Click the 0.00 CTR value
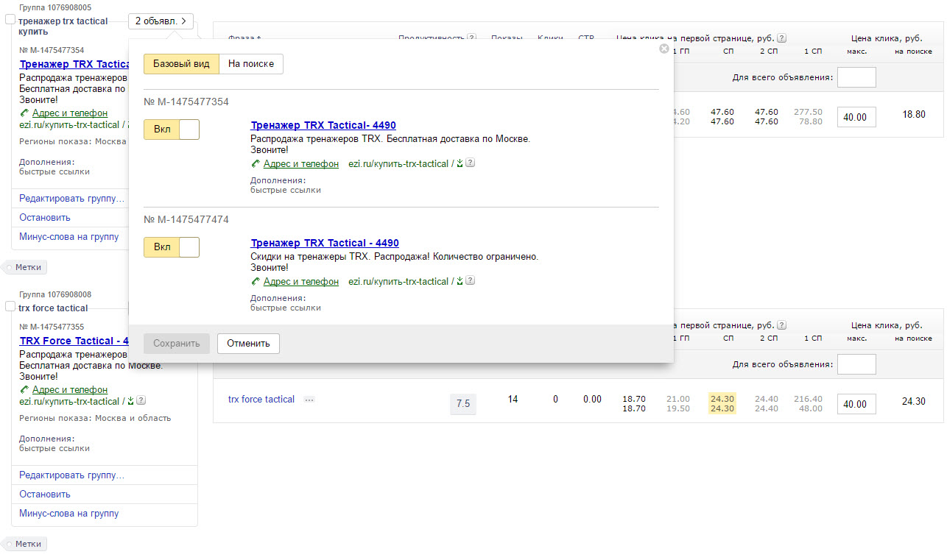 tap(592, 399)
